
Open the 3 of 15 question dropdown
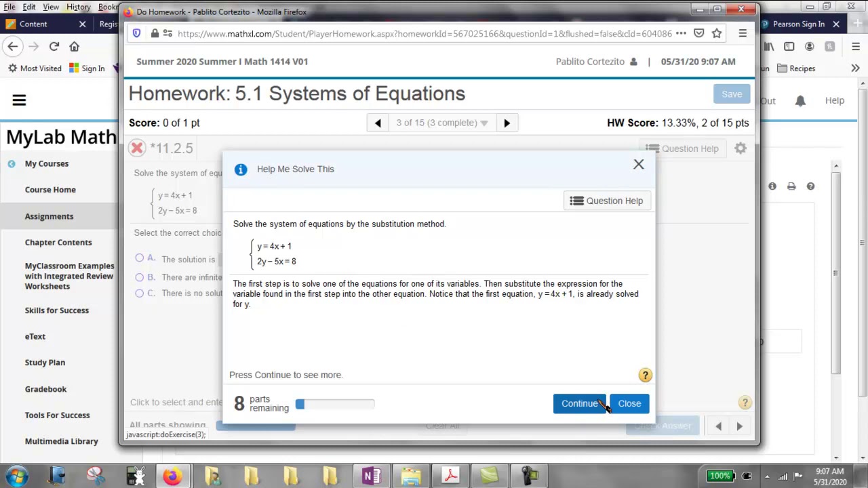(442, 123)
